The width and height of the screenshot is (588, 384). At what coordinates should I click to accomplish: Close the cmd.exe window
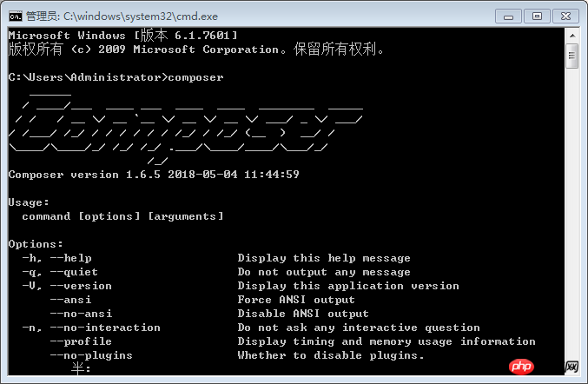(565, 17)
